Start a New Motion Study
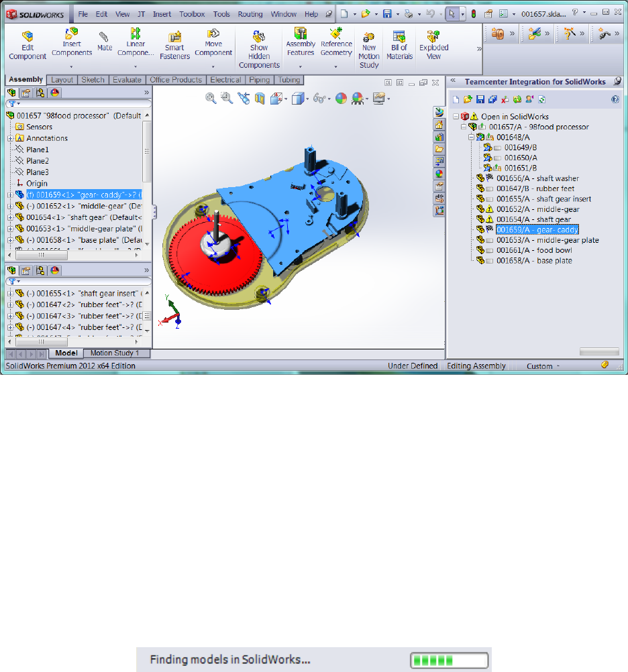Viewport: 628px width, 672px height. coord(368,49)
